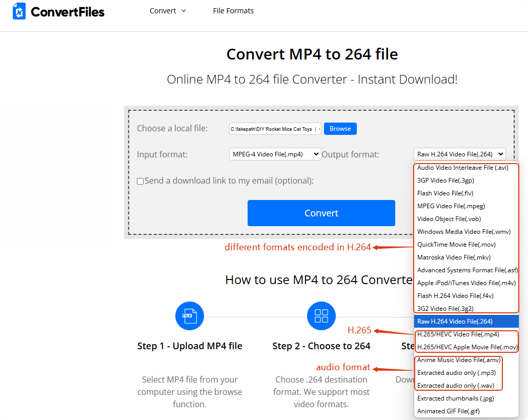
Task: Choose Raw H.264 Video File(.264) highlighted option
Action: (x=455, y=322)
